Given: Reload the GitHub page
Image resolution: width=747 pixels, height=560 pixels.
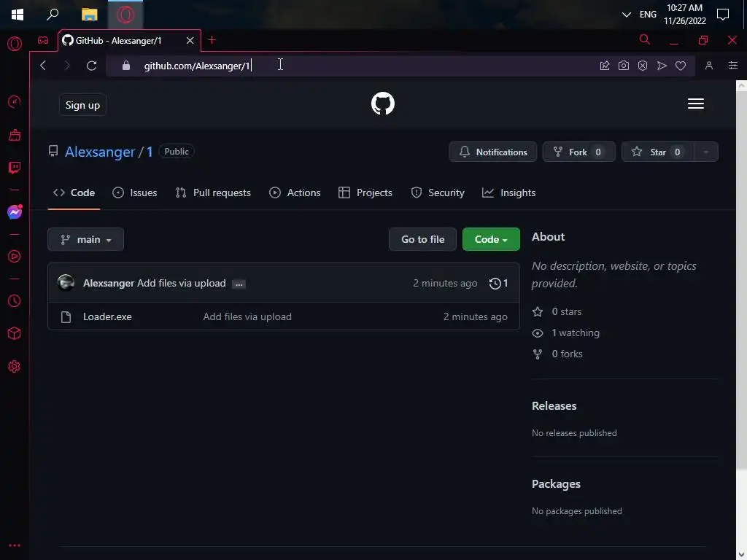Looking at the screenshot, I should [91, 65].
